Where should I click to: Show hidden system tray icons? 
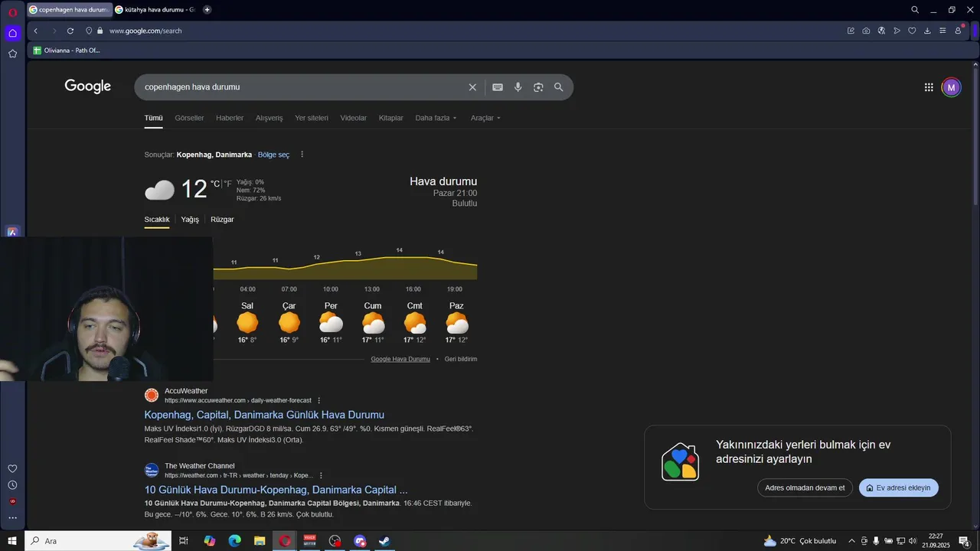(x=851, y=541)
